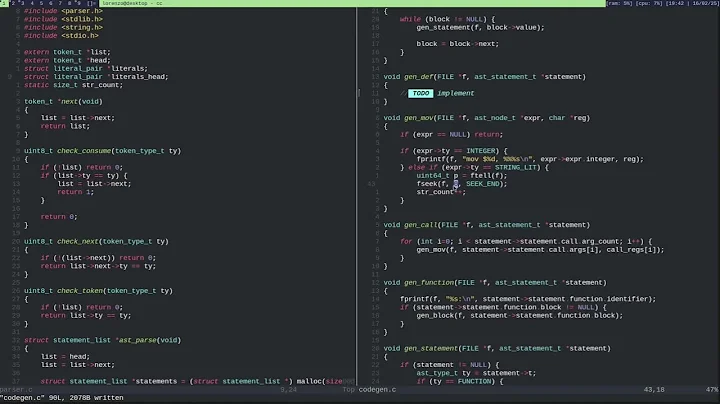
Task: Click 'return list;' in the next function
Action: (65, 126)
